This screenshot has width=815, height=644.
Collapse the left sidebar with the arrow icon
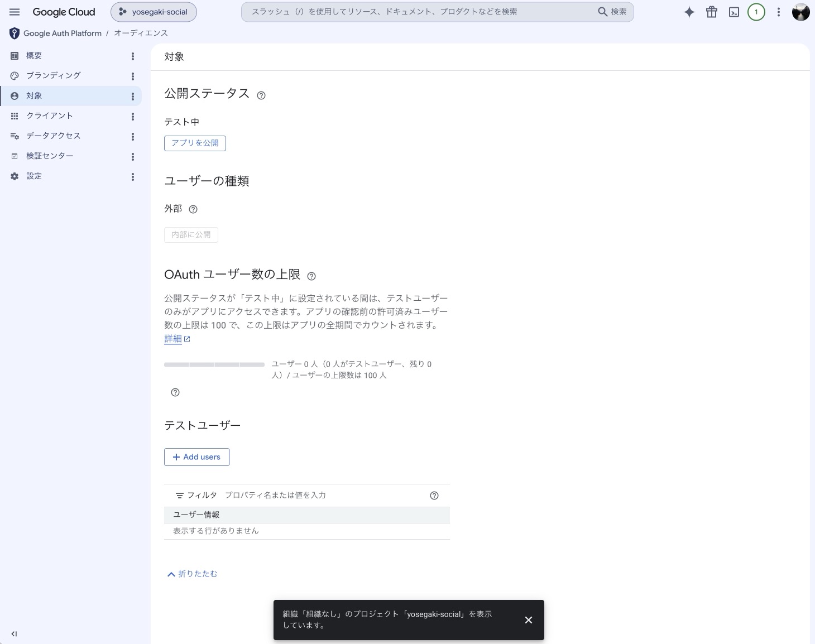(14, 633)
